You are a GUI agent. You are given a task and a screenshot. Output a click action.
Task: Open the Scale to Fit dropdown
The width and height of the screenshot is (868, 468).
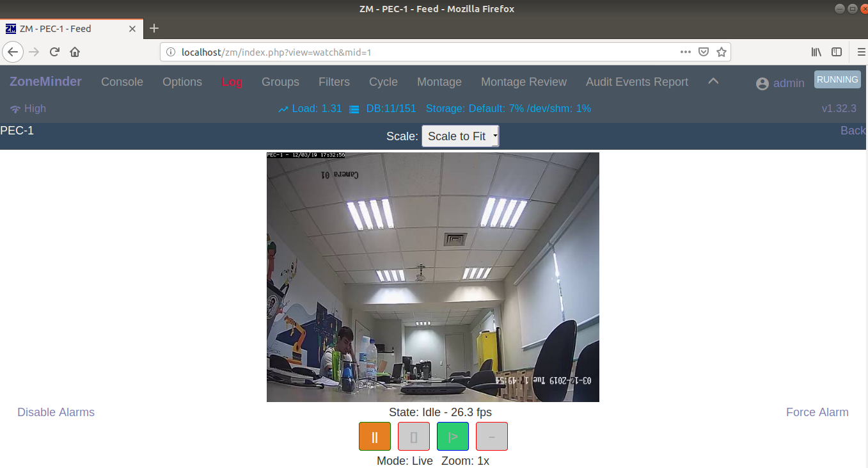pyautogui.click(x=460, y=136)
